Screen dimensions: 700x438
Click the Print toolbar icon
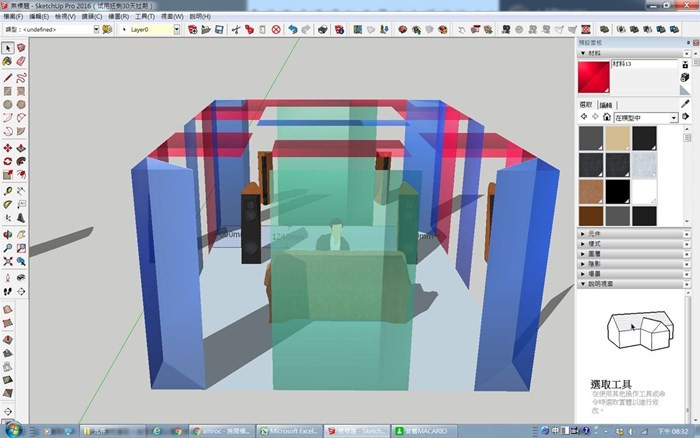point(322,29)
